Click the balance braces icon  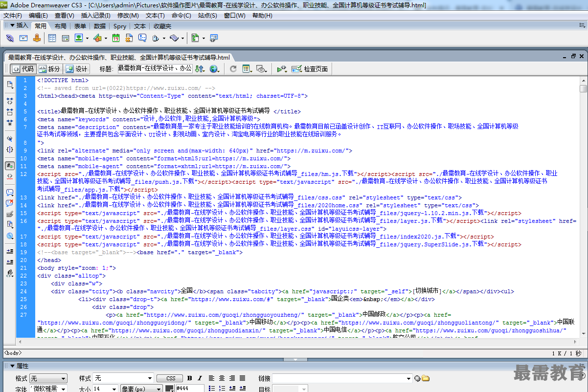(x=10, y=149)
